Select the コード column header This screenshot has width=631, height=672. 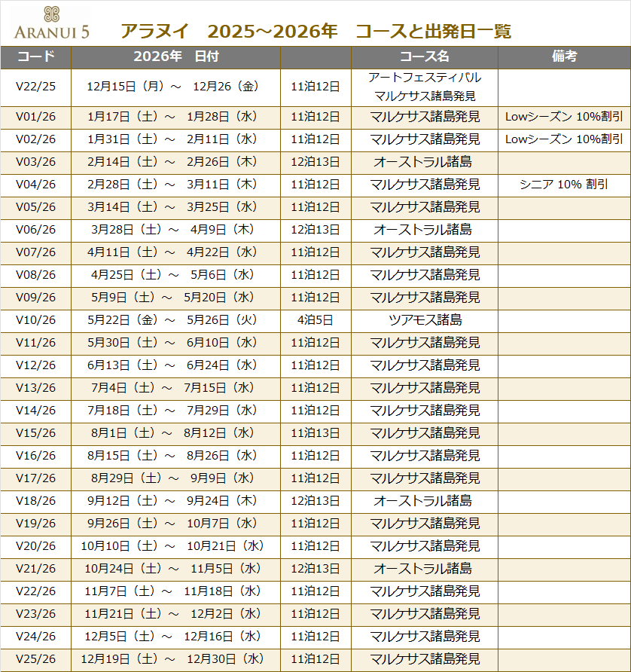tap(35, 57)
